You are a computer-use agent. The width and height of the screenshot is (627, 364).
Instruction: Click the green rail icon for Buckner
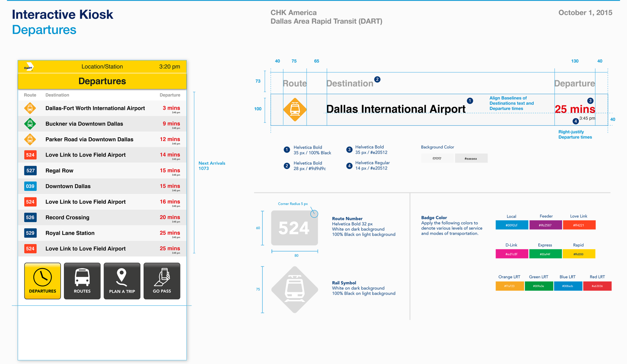click(30, 124)
